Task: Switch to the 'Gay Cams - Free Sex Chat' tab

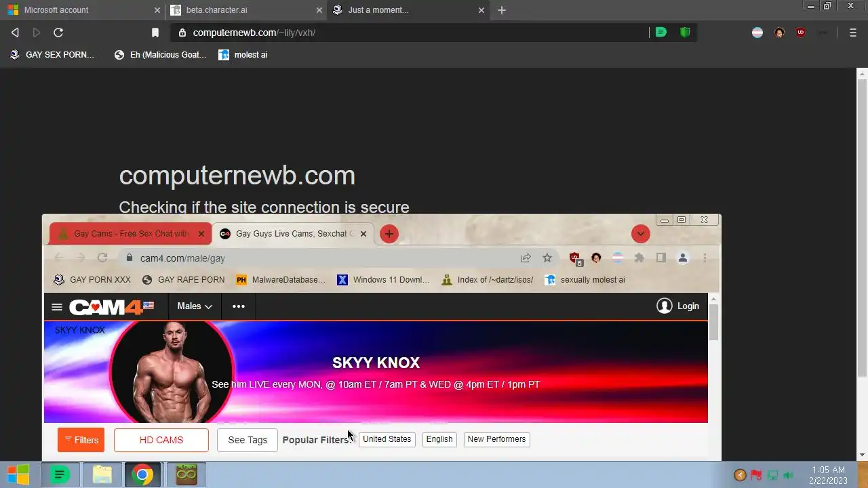Action: [x=131, y=234]
